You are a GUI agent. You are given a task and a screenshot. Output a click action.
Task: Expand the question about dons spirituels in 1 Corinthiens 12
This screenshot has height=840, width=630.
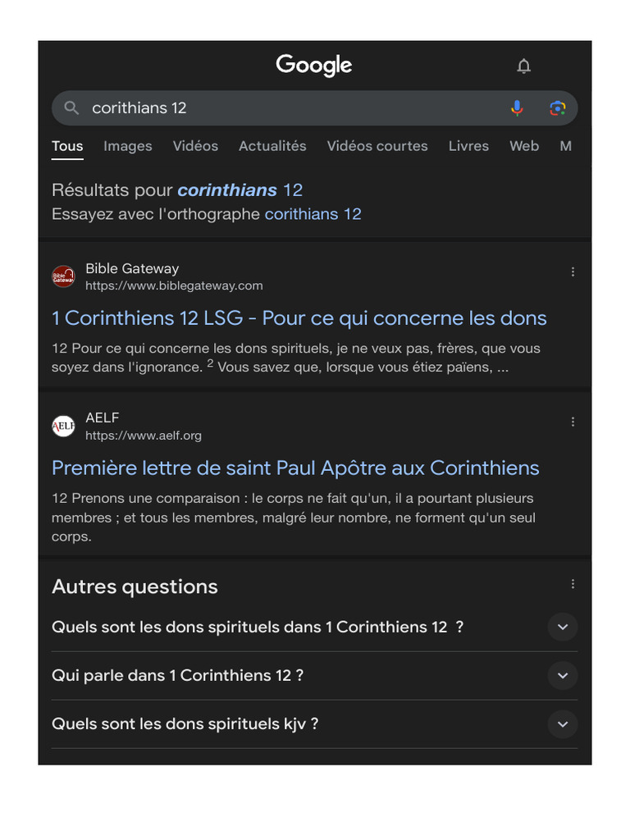pyautogui.click(x=563, y=628)
